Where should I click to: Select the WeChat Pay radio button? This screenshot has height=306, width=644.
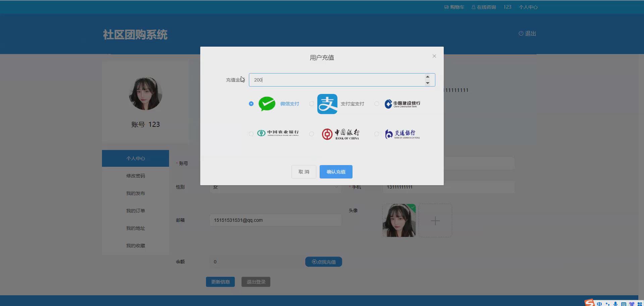pyautogui.click(x=251, y=104)
